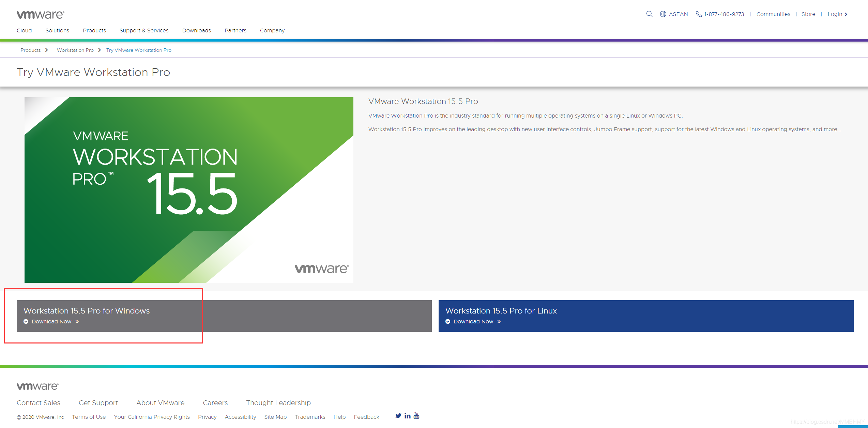The image size is (868, 428).
Task: Open VMware's Twitter page via footer icon
Action: [x=398, y=416]
